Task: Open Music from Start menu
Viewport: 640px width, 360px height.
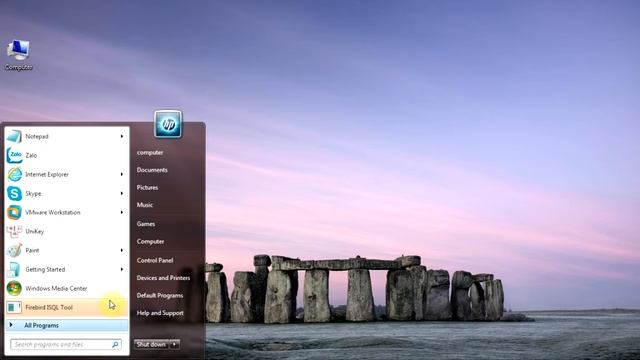Action: pyautogui.click(x=144, y=205)
